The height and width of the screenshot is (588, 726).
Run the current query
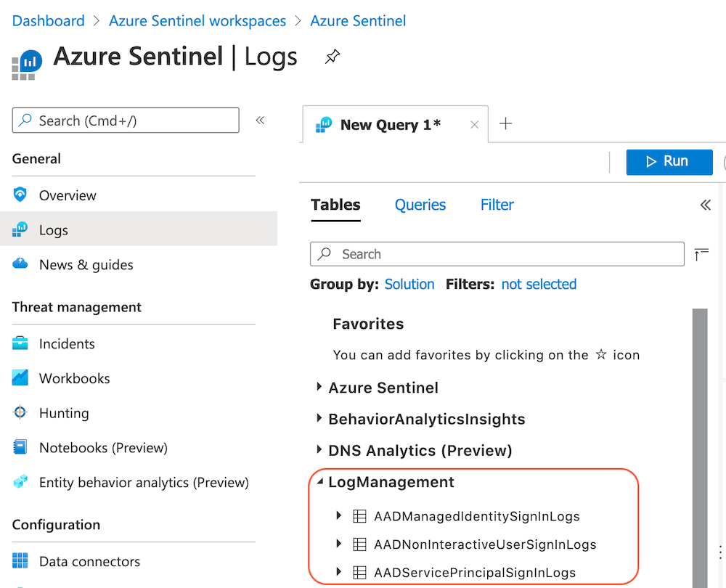[x=669, y=162]
